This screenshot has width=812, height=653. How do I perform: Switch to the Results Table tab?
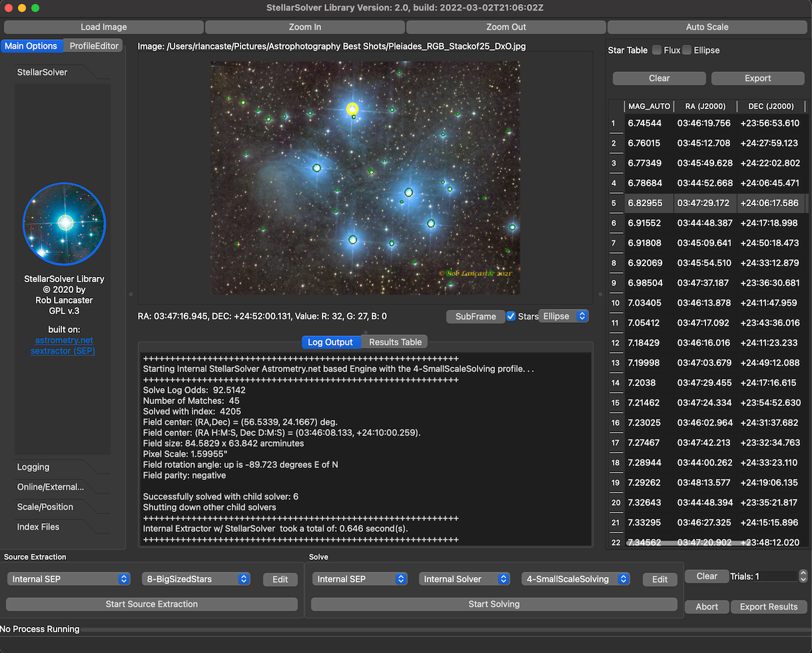coord(395,342)
